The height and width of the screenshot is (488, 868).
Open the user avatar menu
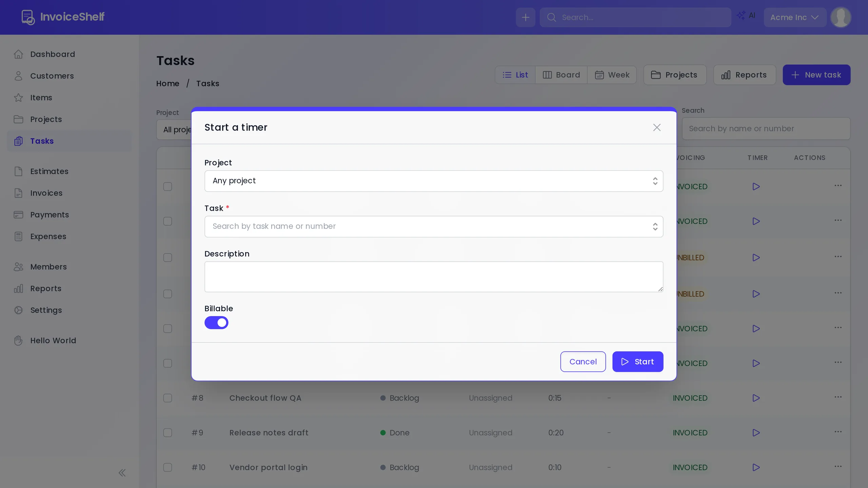841,17
